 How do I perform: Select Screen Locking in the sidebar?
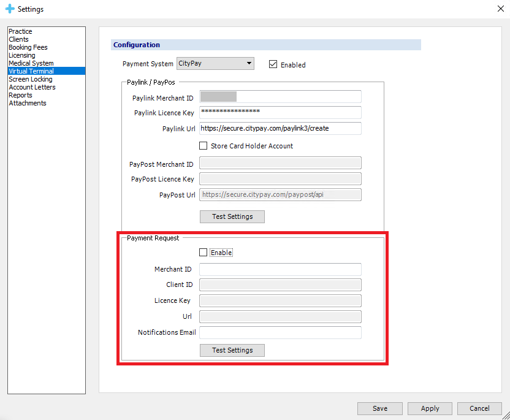point(30,79)
